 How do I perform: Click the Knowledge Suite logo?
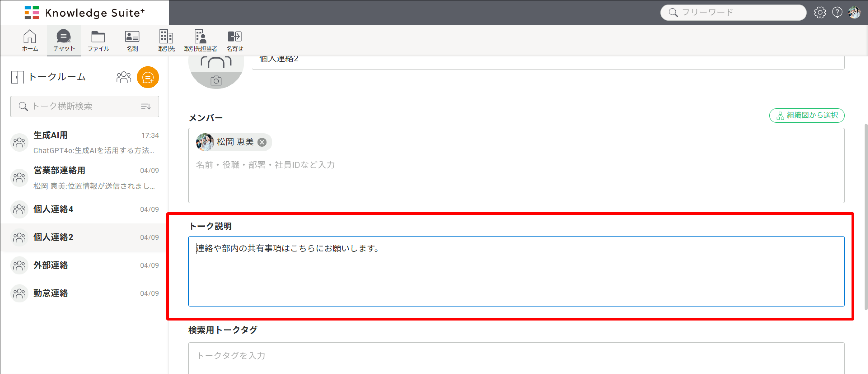(x=84, y=12)
